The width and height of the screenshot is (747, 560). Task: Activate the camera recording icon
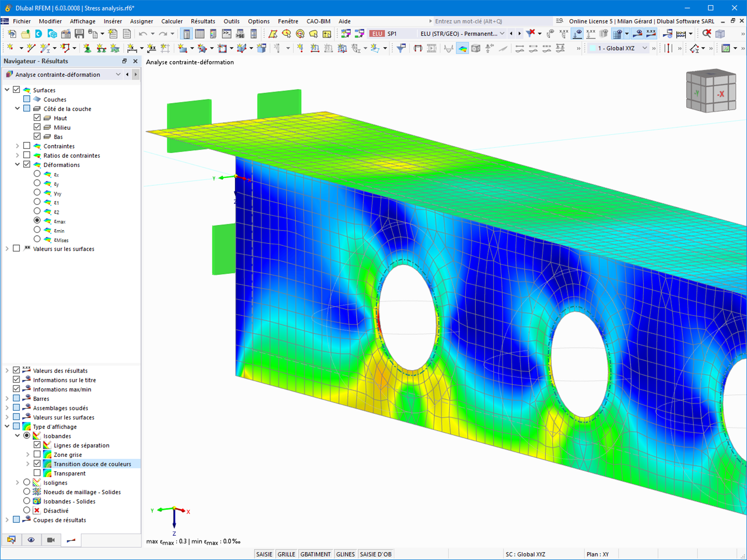point(51,539)
